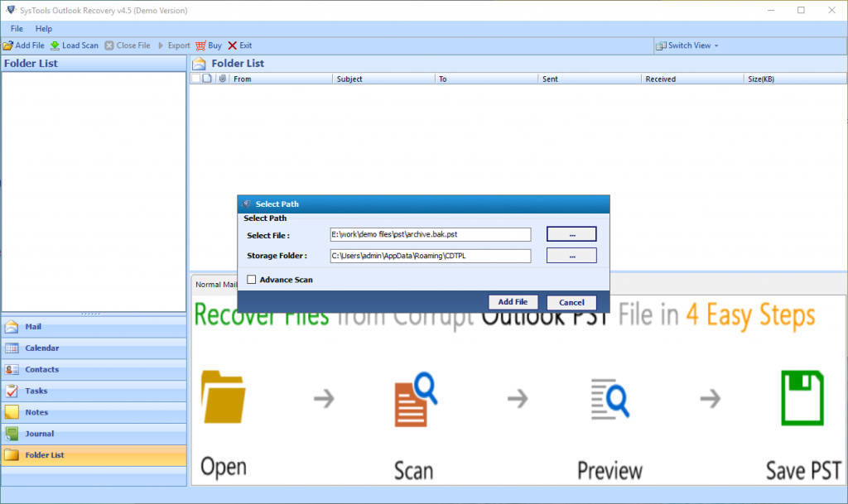Open the Tasks section in sidebar

36,391
